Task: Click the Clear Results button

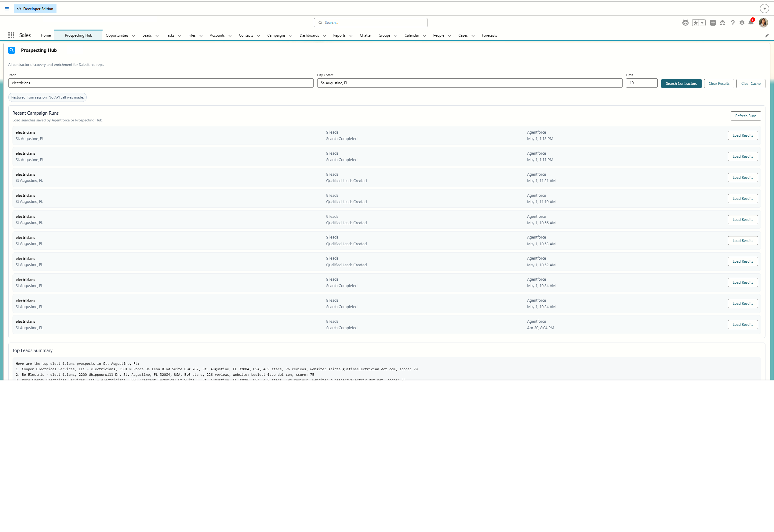Action: click(719, 83)
